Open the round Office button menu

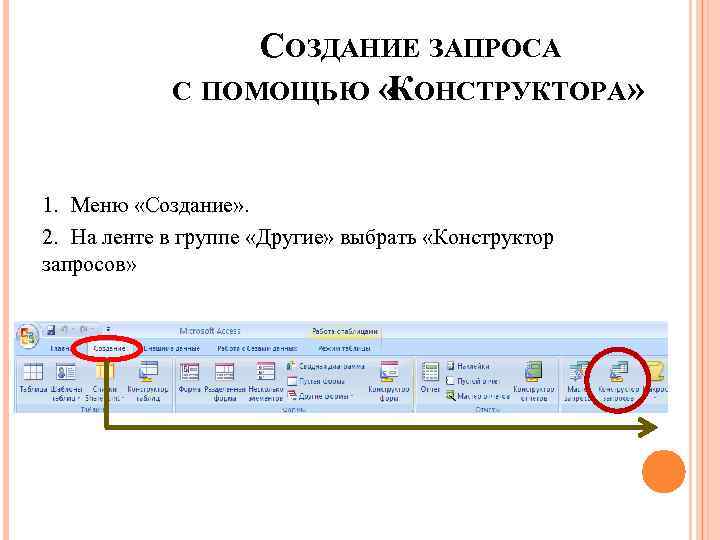[x=27, y=336]
